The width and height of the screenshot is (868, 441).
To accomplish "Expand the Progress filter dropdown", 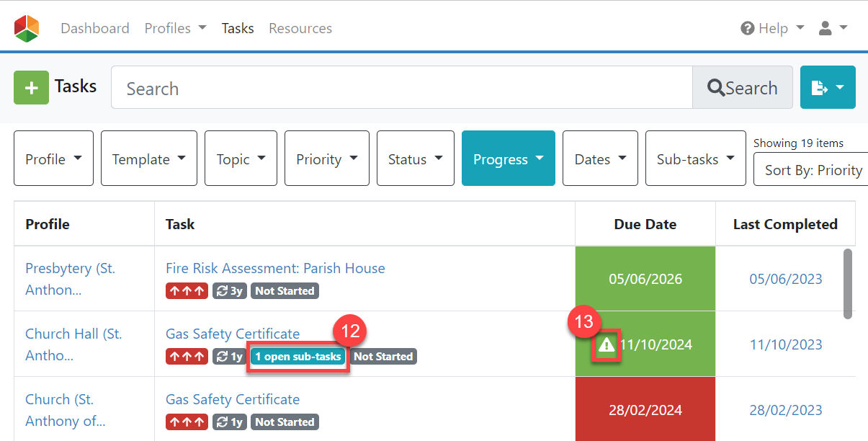I will [508, 159].
